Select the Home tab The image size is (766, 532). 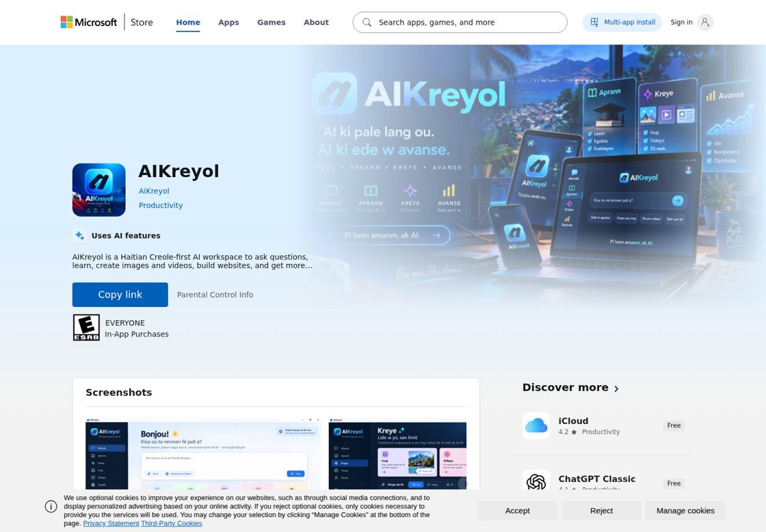[188, 22]
